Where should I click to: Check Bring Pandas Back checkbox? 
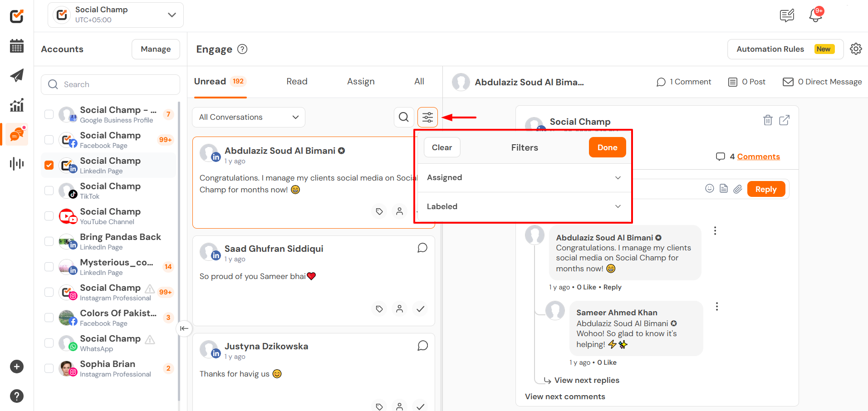coord(49,241)
